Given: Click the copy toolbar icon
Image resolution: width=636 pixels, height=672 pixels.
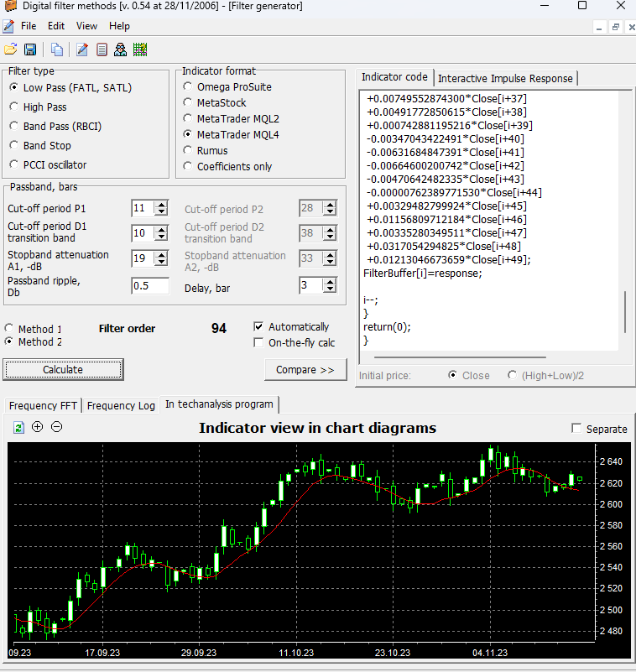Looking at the screenshot, I should pyautogui.click(x=56, y=49).
